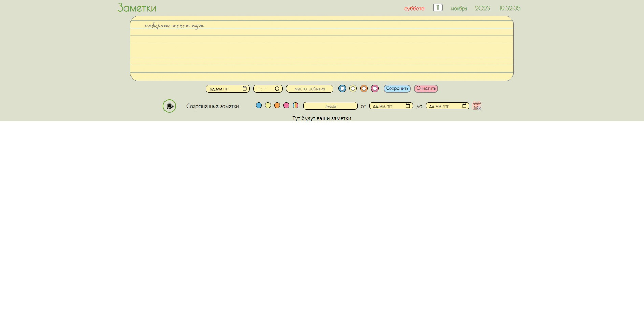Open calendar picker in the 'до' date field
Viewport: 644px width, 326px height.
click(x=464, y=106)
